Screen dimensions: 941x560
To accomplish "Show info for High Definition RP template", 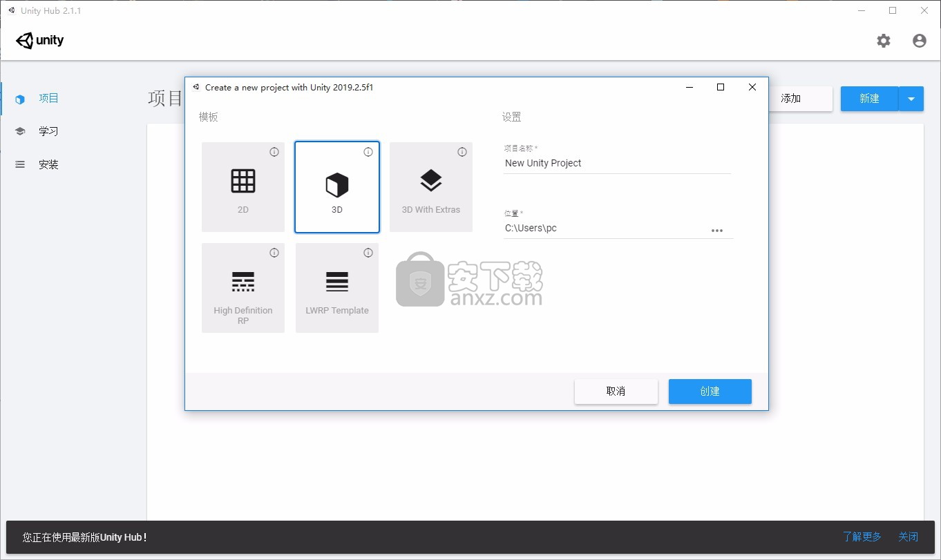I will 274,253.
